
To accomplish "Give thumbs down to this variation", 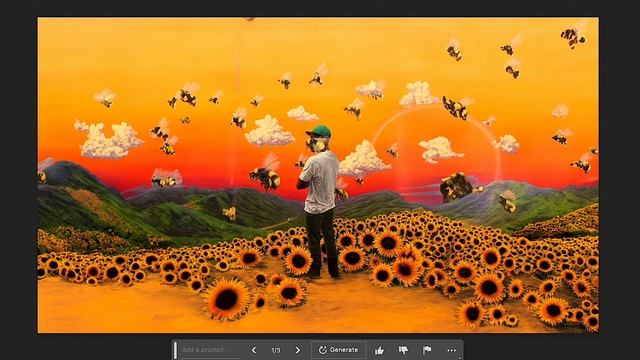I will point(403,350).
